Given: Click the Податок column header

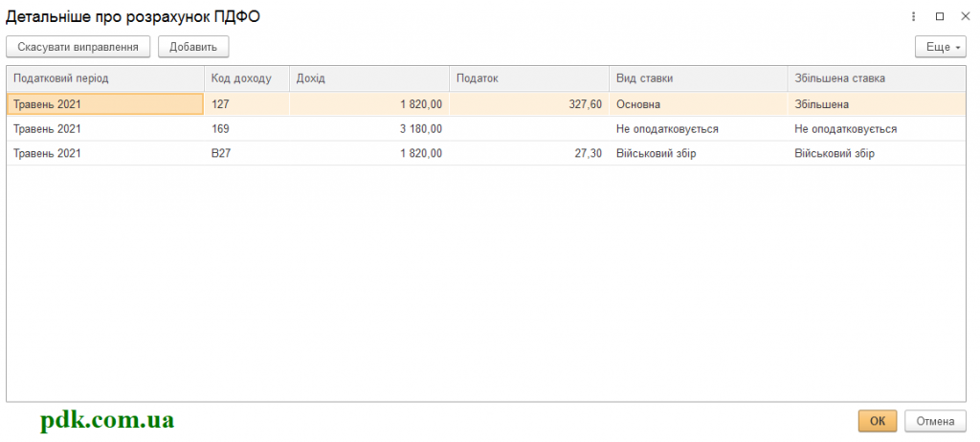Looking at the screenshot, I should click(x=529, y=78).
